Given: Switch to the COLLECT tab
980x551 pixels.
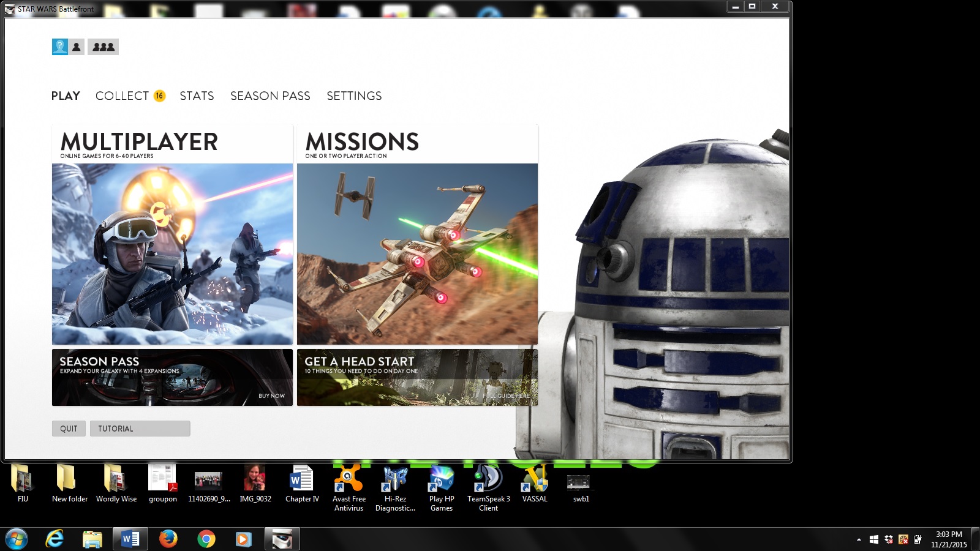Looking at the screenshot, I should pos(122,96).
